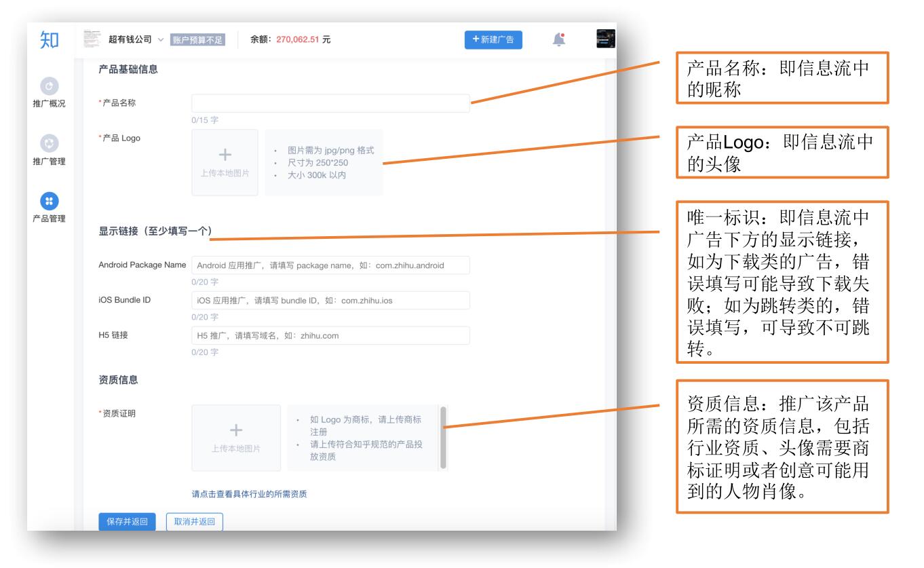Click the user avatar in the top bar
Viewport: 924px width, 568px height.
(x=604, y=39)
